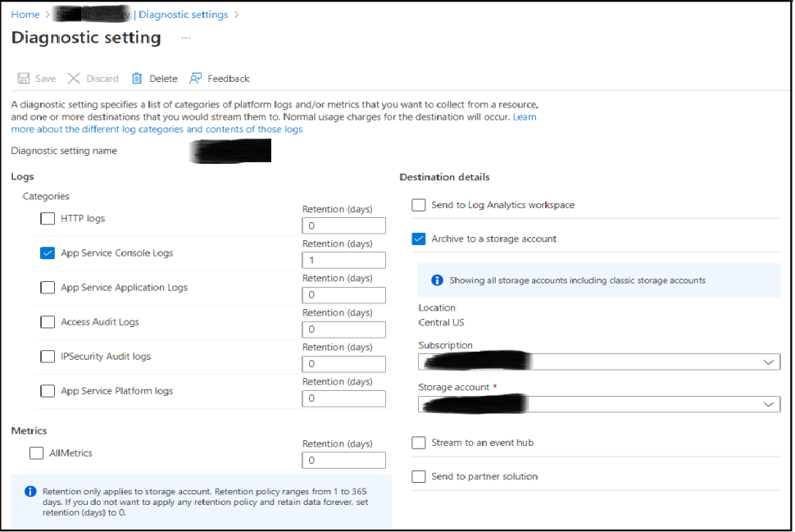Screen dimensions: 795x532
Task: Click the Feedback person icon
Action: coord(195,79)
